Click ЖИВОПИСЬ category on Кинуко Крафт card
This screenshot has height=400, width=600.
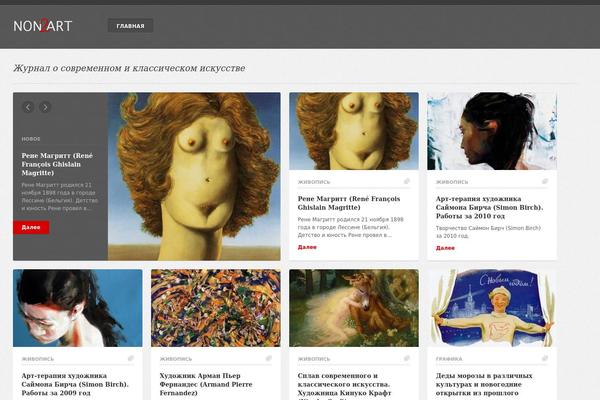point(314,359)
